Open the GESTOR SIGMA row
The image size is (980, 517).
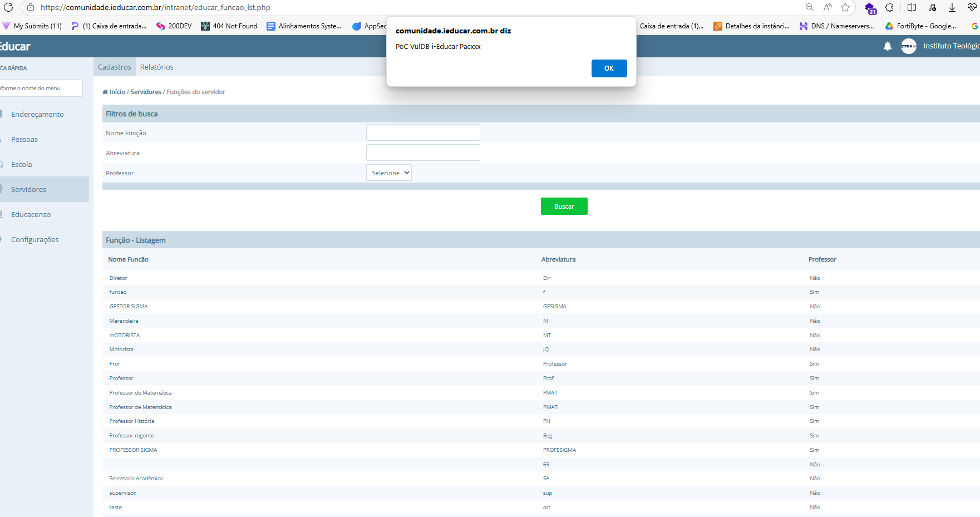point(129,307)
